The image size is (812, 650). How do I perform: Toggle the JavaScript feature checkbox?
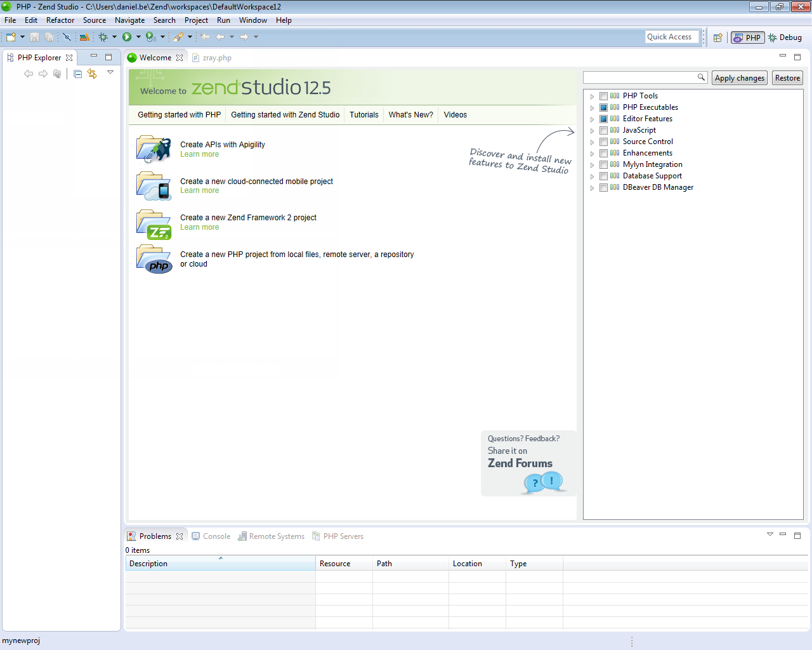(x=603, y=131)
